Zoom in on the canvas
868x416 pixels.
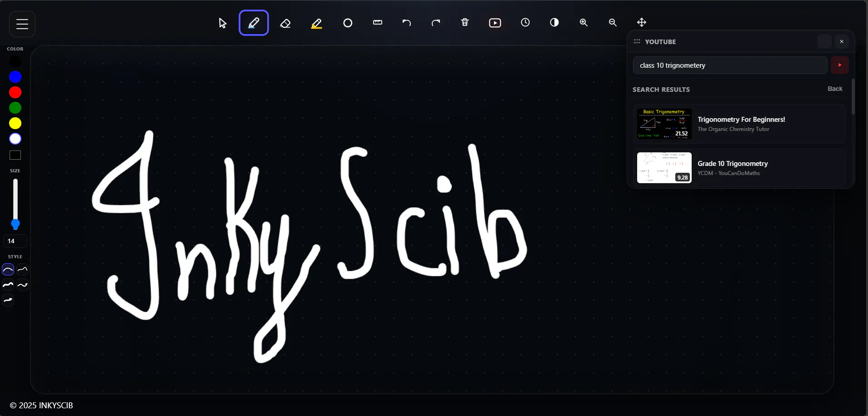(584, 22)
